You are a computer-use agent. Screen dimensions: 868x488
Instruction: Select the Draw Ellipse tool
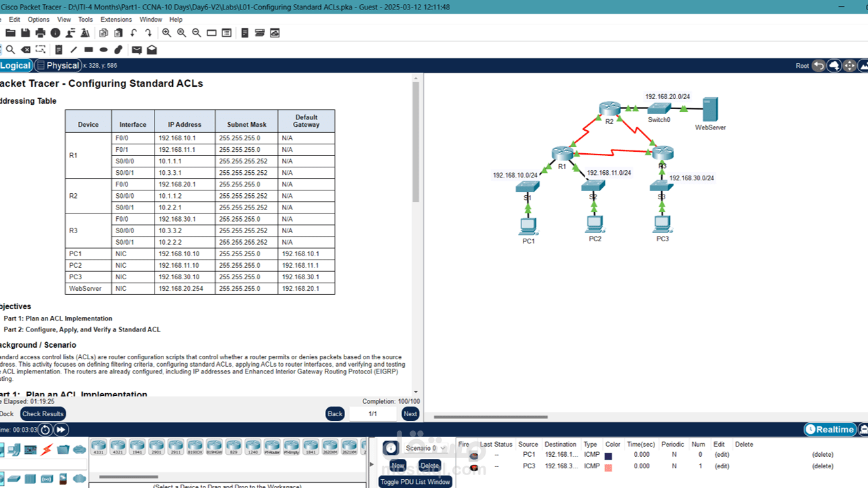click(x=104, y=49)
